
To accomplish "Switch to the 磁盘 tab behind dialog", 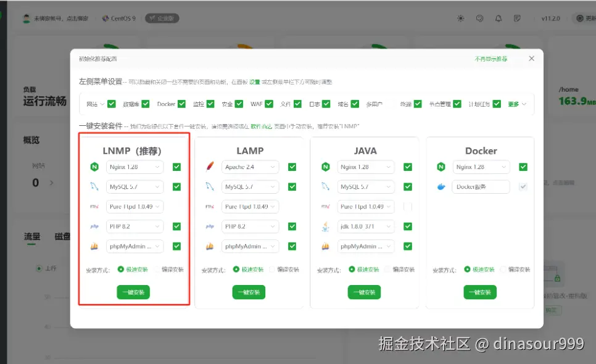I will tap(63, 237).
